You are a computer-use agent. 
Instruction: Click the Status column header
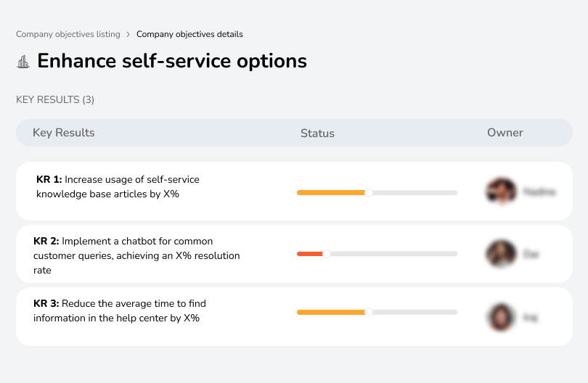317,133
